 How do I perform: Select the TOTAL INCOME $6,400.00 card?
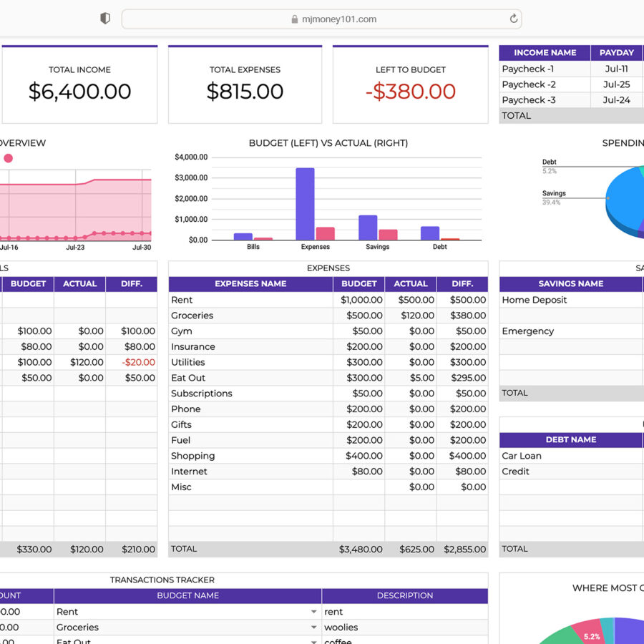click(79, 84)
